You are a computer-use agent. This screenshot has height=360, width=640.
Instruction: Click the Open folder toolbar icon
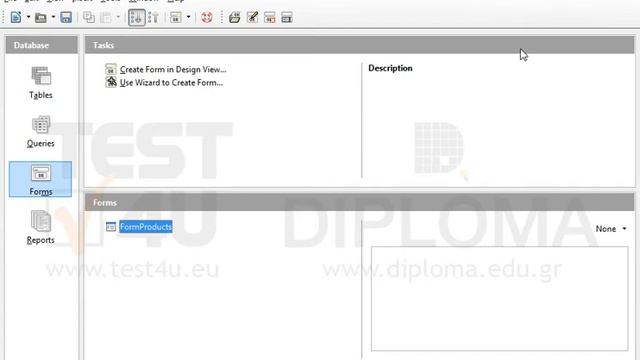[x=40, y=17]
